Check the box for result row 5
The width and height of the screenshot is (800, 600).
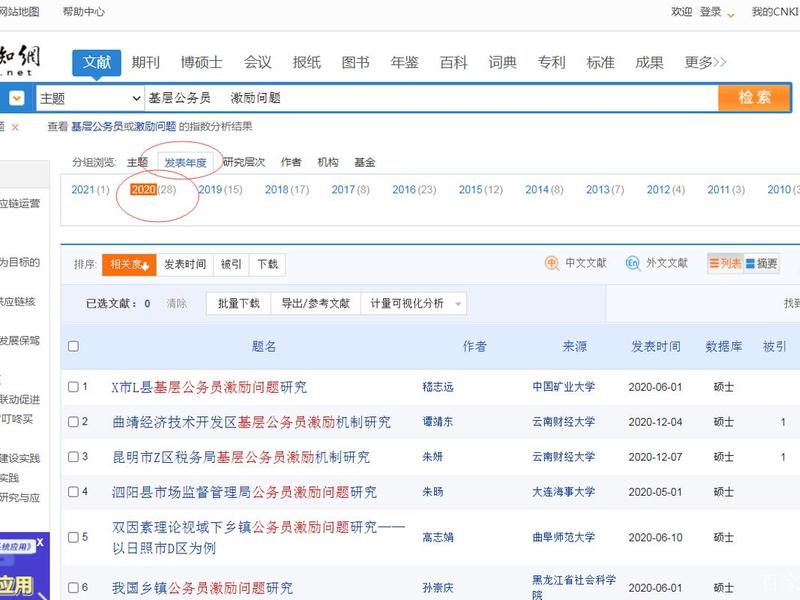click(x=73, y=537)
